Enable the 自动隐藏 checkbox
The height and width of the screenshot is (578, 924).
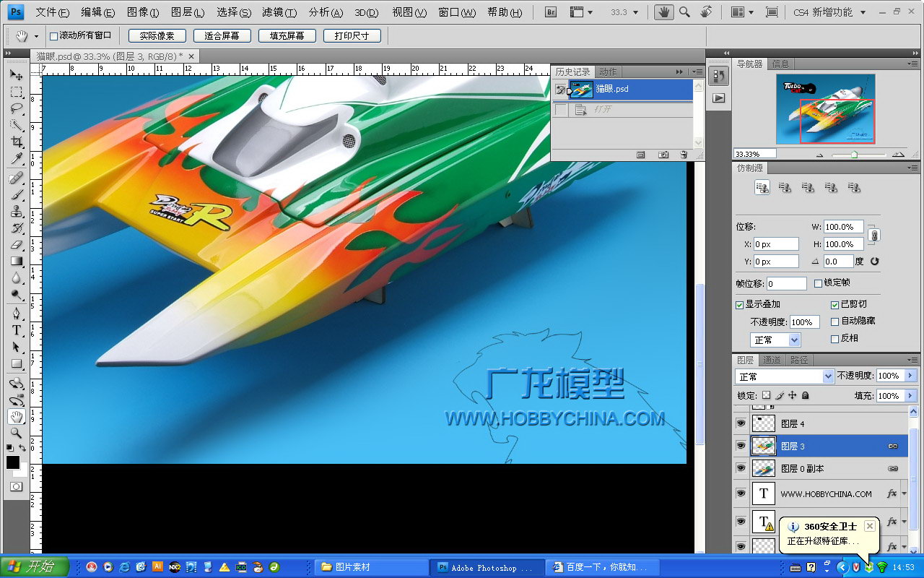pyautogui.click(x=835, y=322)
